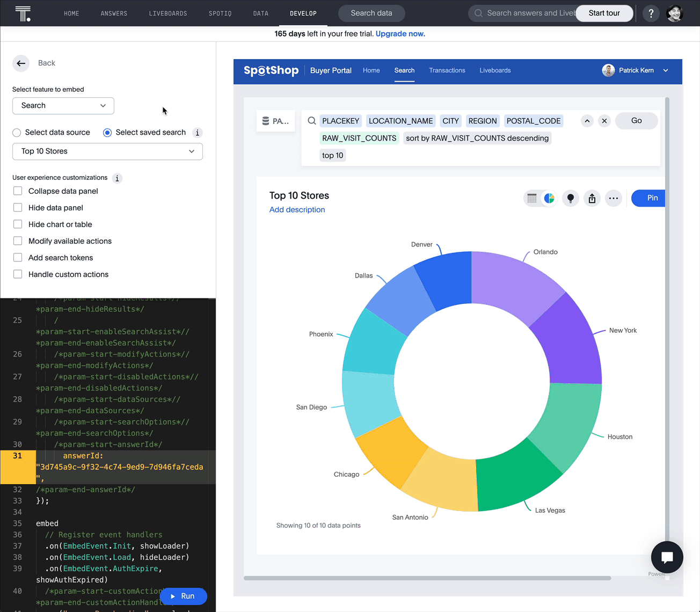Go to the Liveboards nav tab
The image size is (700, 612).
pos(167,13)
